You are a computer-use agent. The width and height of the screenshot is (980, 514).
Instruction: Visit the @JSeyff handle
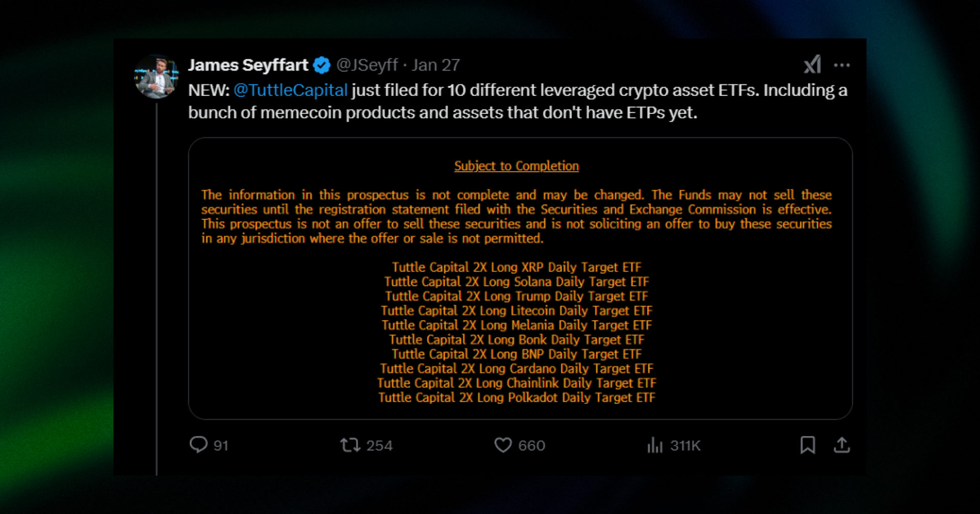pos(369,65)
